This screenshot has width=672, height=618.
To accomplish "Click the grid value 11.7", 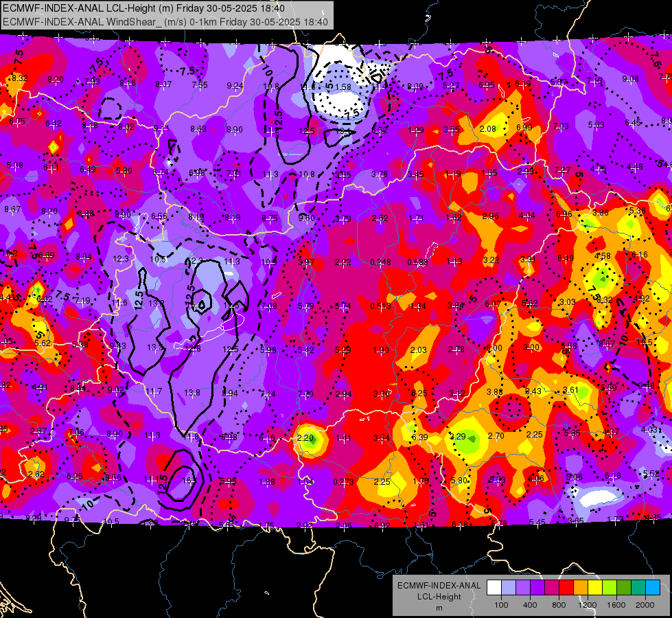I will 154,391.
